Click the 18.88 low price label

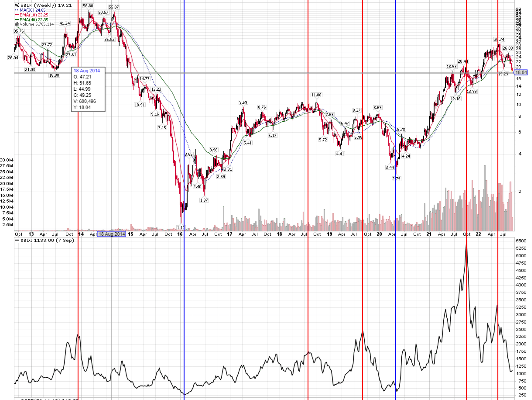point(54,75)
